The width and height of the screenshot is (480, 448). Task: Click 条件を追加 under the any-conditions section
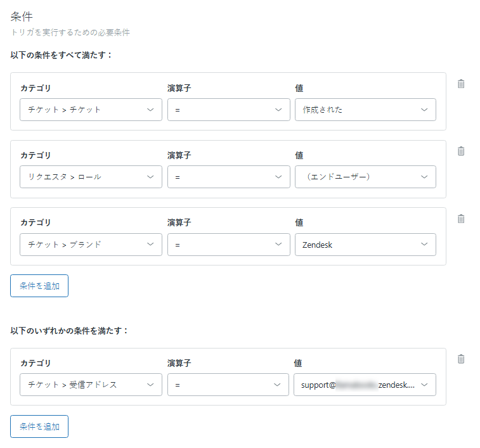click(x=39, y=426)
